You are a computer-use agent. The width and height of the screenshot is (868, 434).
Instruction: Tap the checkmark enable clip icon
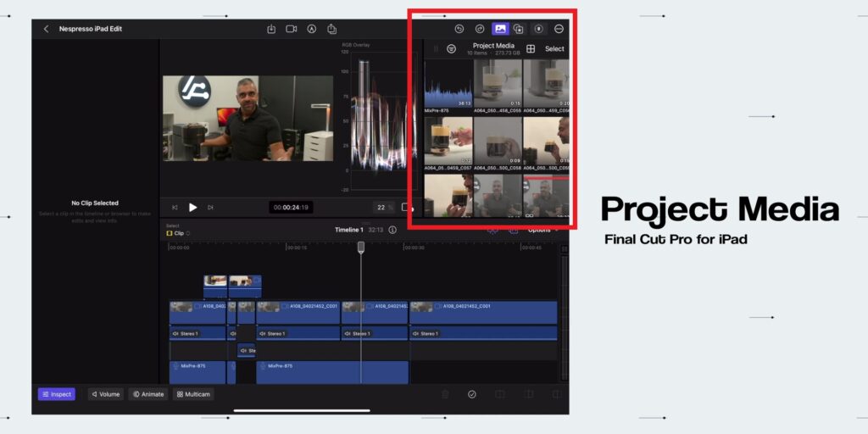472,394
